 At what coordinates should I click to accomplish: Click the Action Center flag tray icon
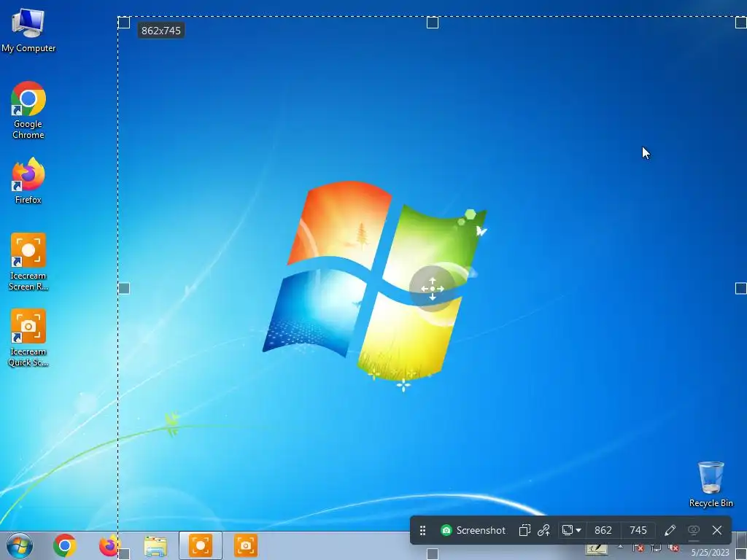point(638,548)
